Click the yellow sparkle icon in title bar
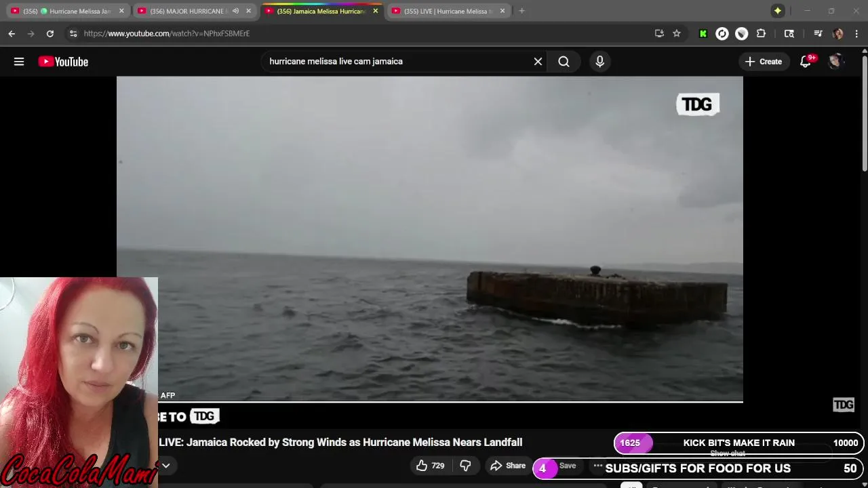Image resolution: width=868 pixels, height=488 pixels. [x=778, y=11]
